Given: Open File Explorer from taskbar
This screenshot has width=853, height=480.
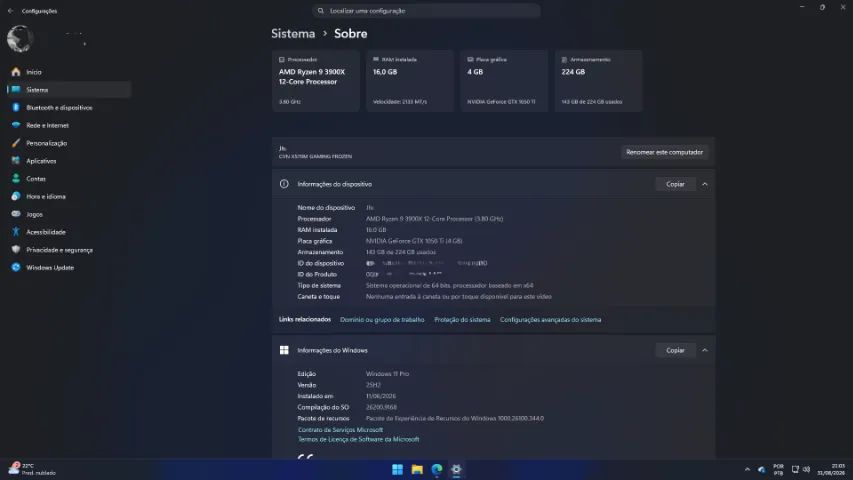Looking at the screenshot, I should [417, 469].
